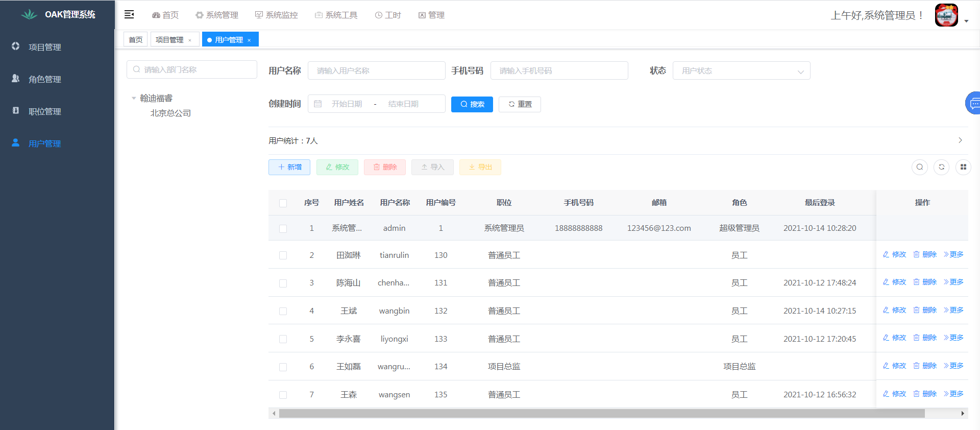Screen dimensions: 980x430
Task: Click the 用户管理 person icon in the sidebar
Action: point(16,143)
